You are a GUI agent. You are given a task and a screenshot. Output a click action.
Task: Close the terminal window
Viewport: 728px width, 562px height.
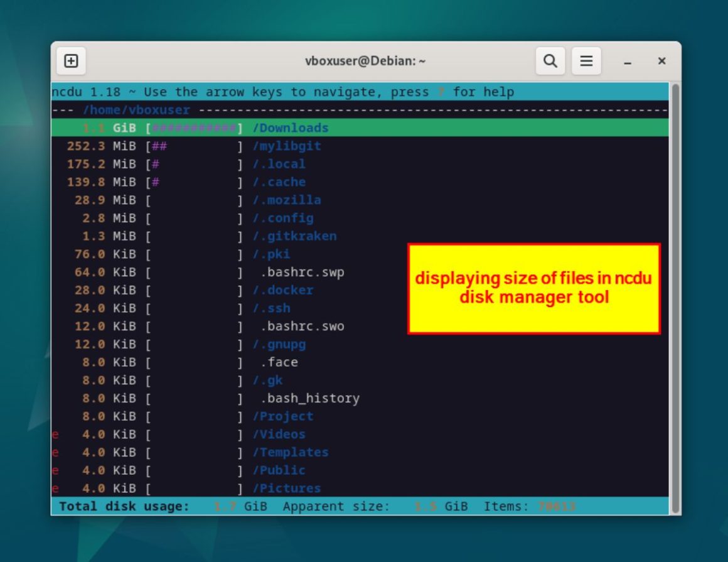661,61
